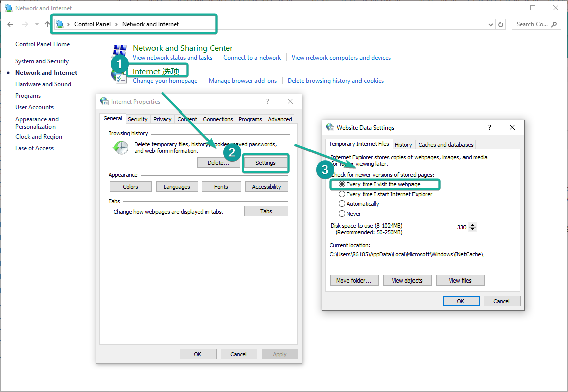Open Control Panel Home in sidebar
Viewport: 568px width, 392px height.
pos(42,44)
